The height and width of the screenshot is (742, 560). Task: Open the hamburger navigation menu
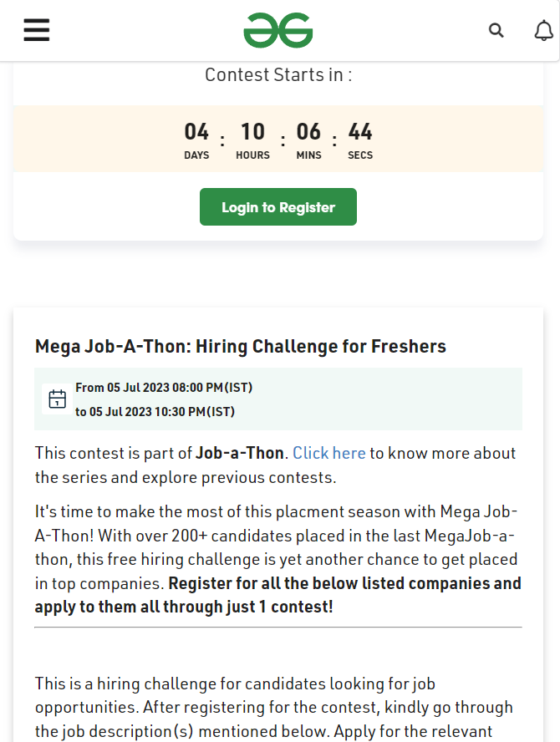coord(37,30)
